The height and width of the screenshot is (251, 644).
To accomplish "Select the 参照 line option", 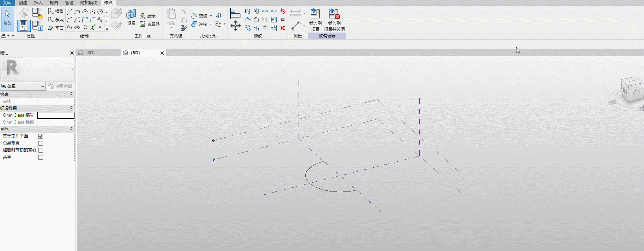I will click(56, 20).
